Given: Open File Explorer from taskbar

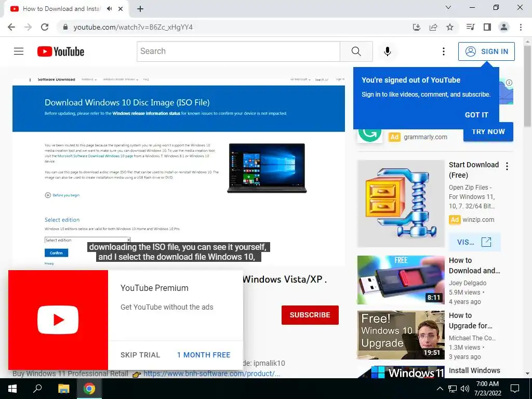Looking at the screenshot, I should (x=63, y=389).
